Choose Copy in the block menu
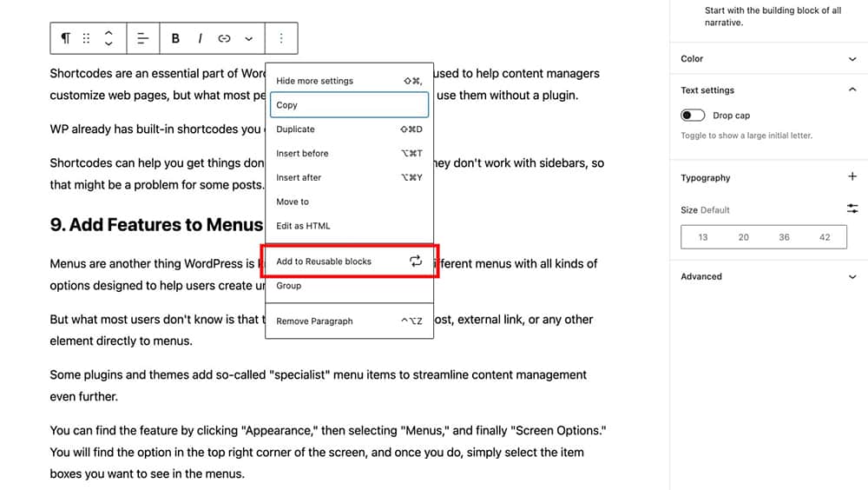Screen dimensions: 868x490 tap(349, 105)
